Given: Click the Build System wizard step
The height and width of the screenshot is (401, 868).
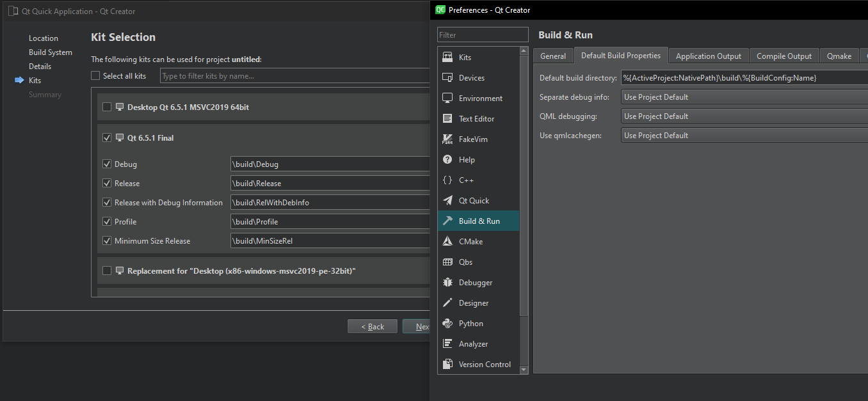Looking at the screenshot, I should coord(51,52).
